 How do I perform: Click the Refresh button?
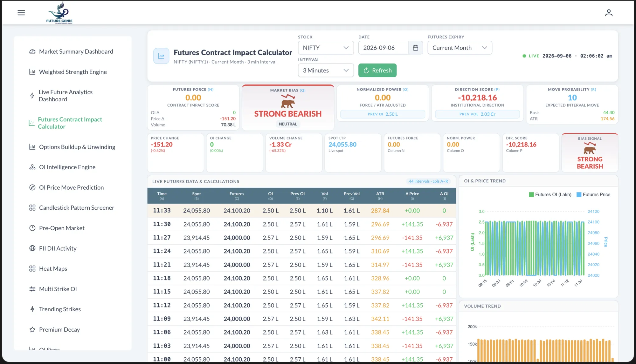[x=377, y=70]
